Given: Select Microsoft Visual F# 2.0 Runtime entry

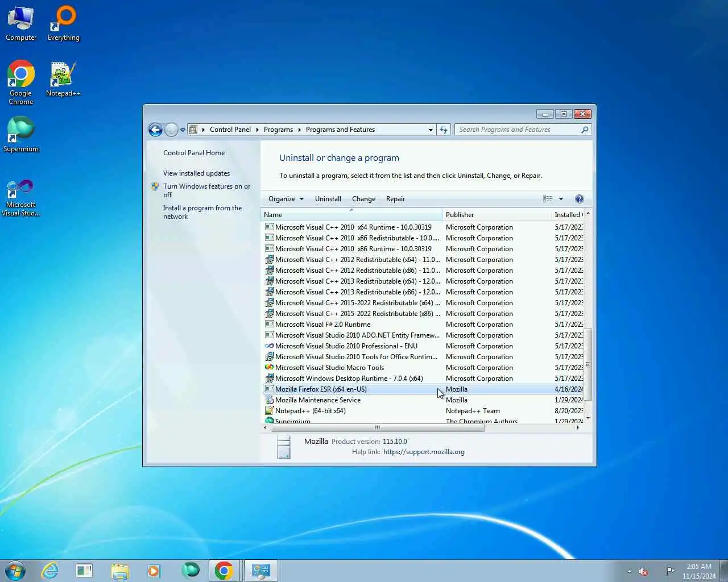Looking at the screenshot, I should [x=423, y=325].
